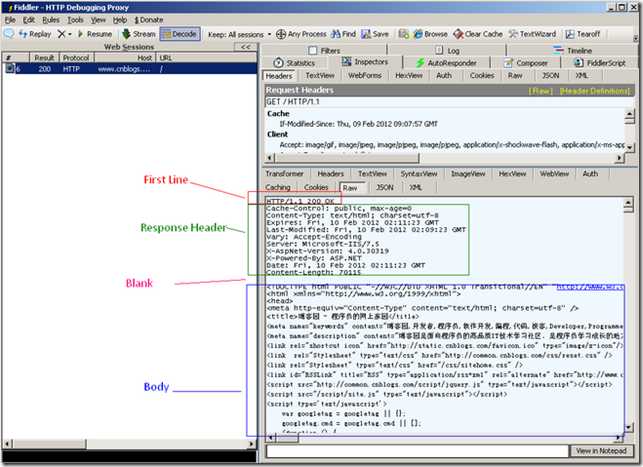
Task: Click the $ Donate menu item
Action: [148, 20]
